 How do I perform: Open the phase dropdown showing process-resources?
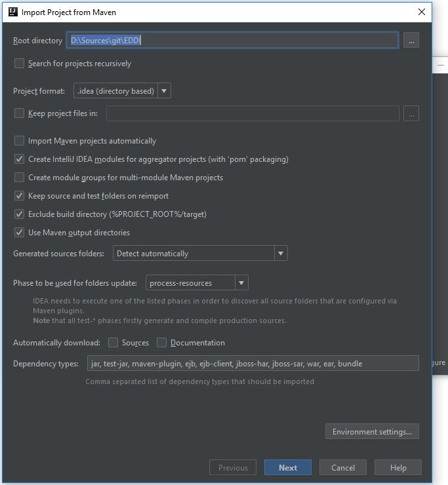pos(197,283)
